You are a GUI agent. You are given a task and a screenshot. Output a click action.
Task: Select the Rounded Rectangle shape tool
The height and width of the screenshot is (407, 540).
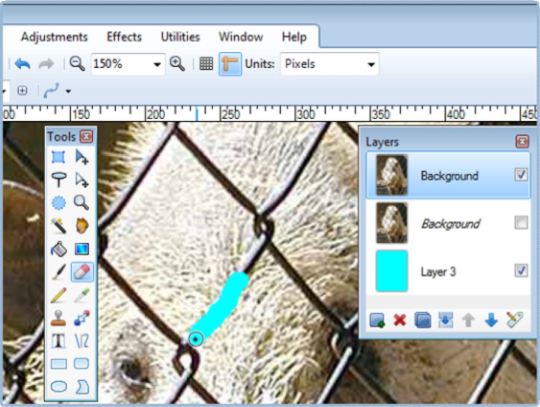tap(82, 364)
